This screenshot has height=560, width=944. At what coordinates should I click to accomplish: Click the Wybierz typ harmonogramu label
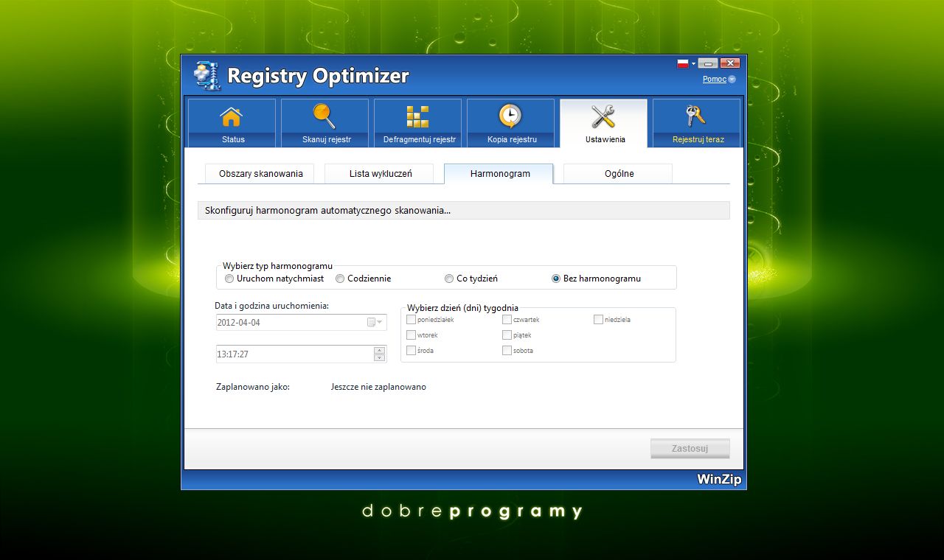click(277, 265)
